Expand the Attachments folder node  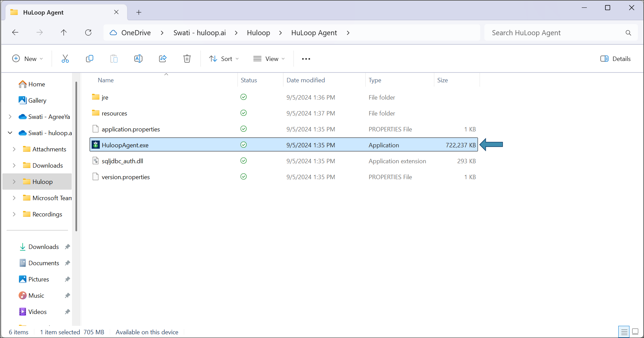click(x=14, y=149)
